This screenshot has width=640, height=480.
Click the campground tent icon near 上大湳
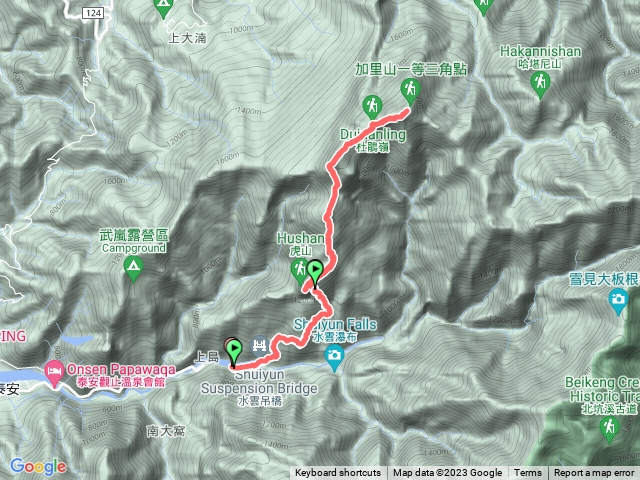pyautogui.click(x=163, y=7)
